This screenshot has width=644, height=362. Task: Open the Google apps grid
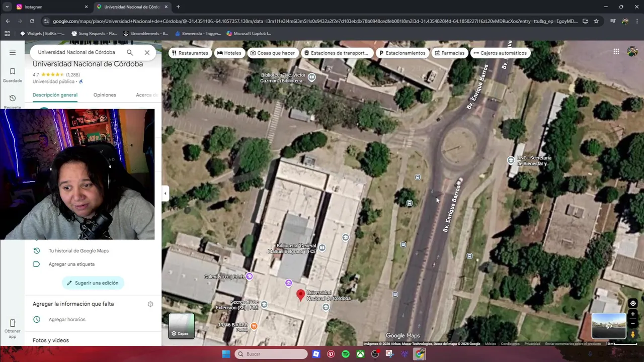pos(616,51)
